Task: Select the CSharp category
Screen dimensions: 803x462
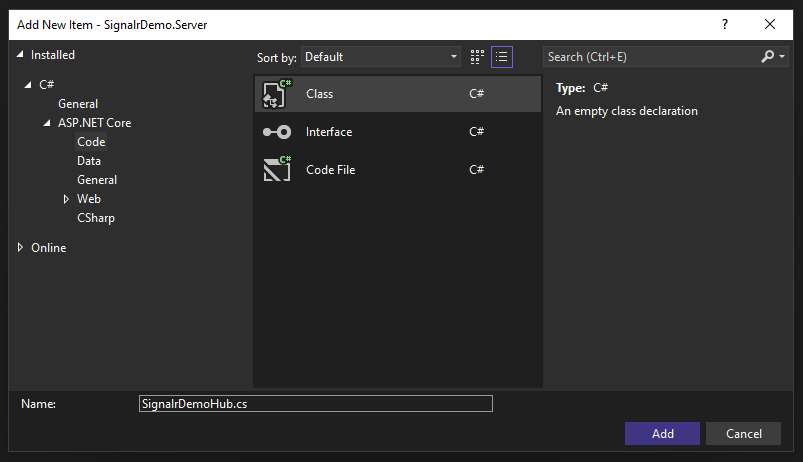Action: [x=96, y=218]
